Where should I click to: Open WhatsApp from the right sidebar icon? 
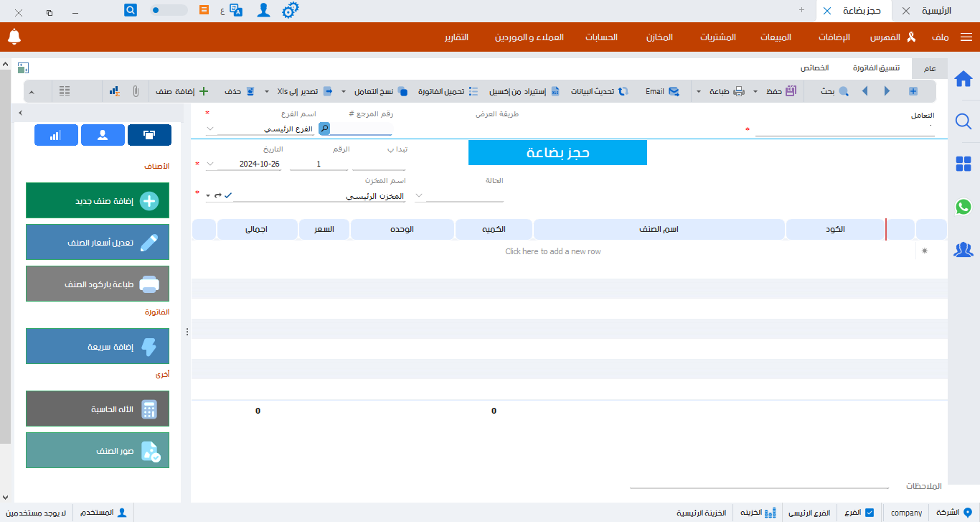(963, 208)
